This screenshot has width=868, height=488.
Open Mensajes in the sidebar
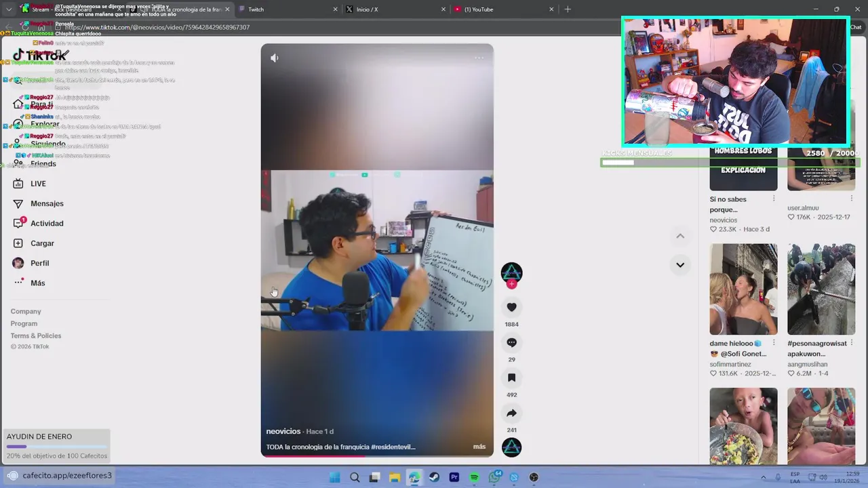pos(39,203)
